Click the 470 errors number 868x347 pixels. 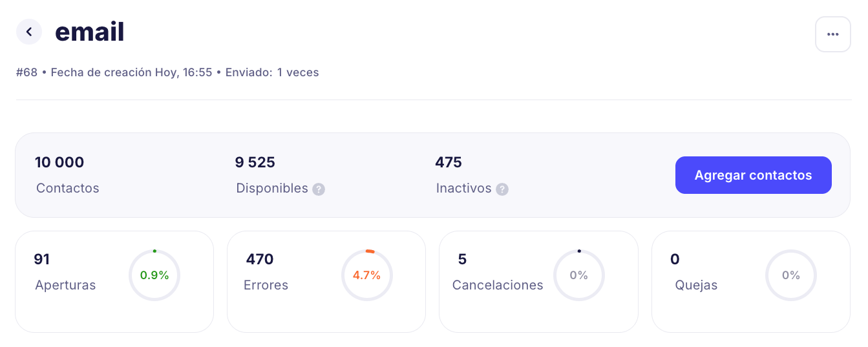[259, 260]
